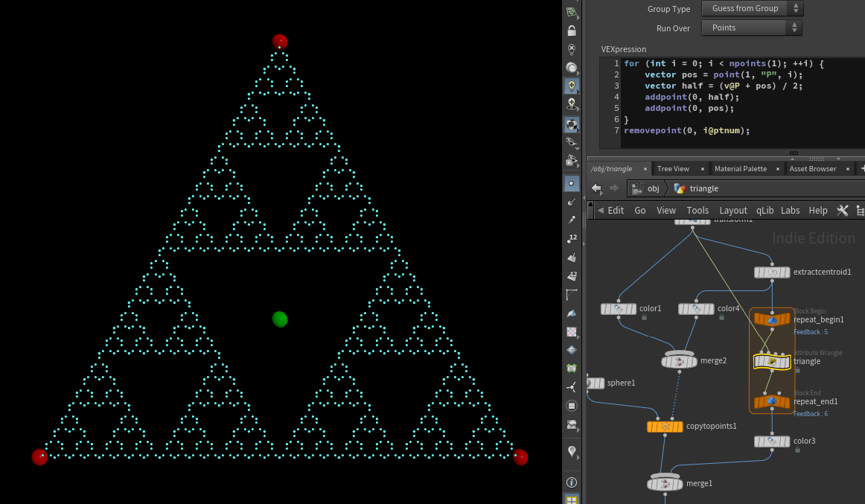
Task: Click the map pin icon in viewport sidebar
Action: tap(572, 452)
